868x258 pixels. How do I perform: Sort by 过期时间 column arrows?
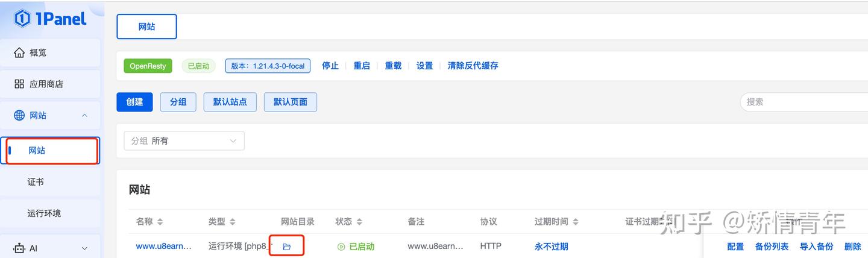point(575,222)
